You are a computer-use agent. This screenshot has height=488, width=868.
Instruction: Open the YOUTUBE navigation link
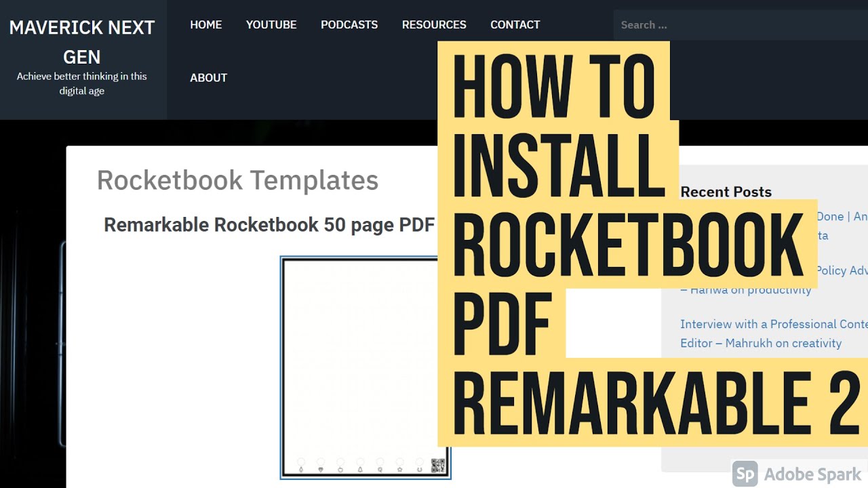pyautogui.click(x=271, y=25)
